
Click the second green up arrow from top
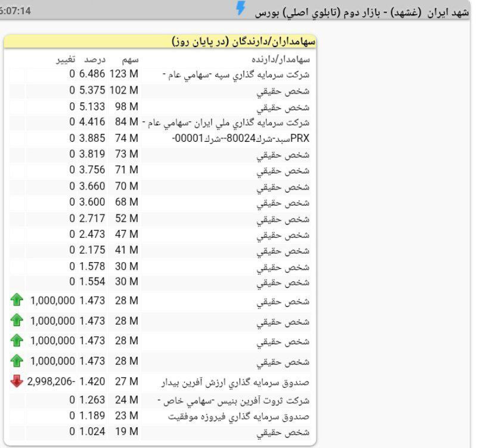coord(17,321)
